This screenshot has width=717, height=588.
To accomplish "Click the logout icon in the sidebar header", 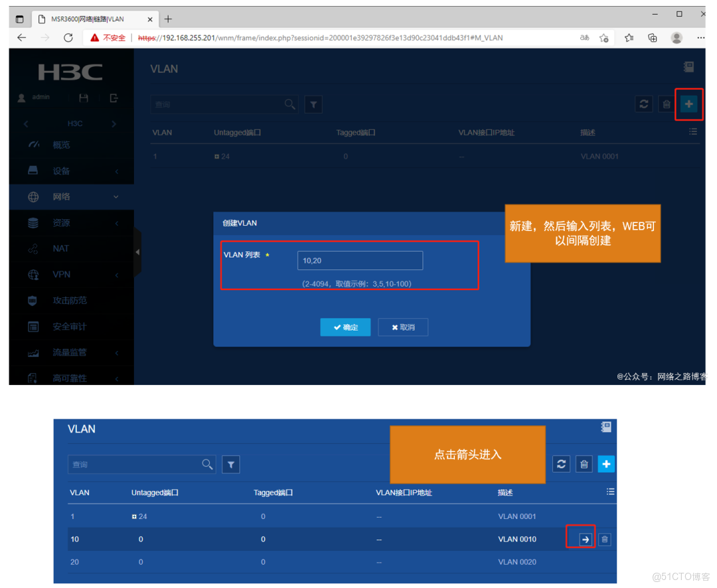I will click(x=113, y=98).
